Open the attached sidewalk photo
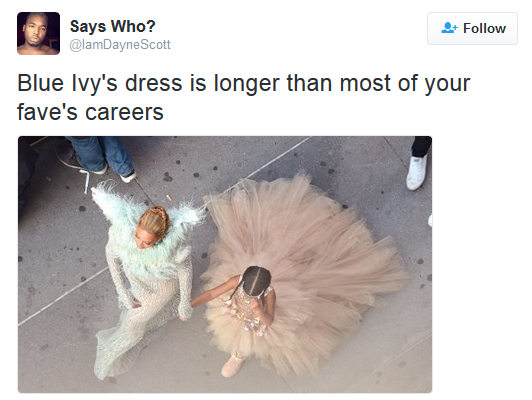Screen dimensions: 532x400 click(225, 264)
